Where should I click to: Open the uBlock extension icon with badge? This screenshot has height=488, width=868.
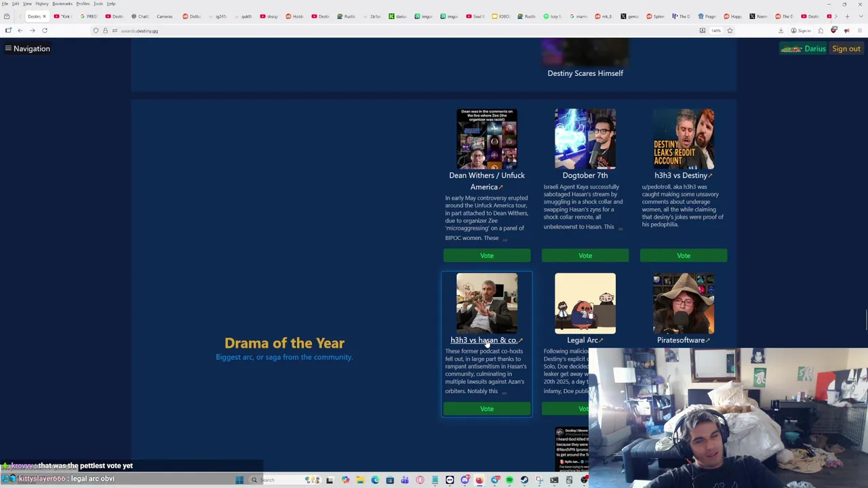point(833,30)
